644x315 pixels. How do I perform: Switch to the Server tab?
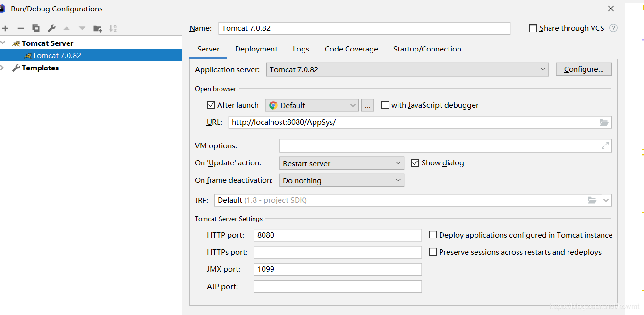pos(208,49)
